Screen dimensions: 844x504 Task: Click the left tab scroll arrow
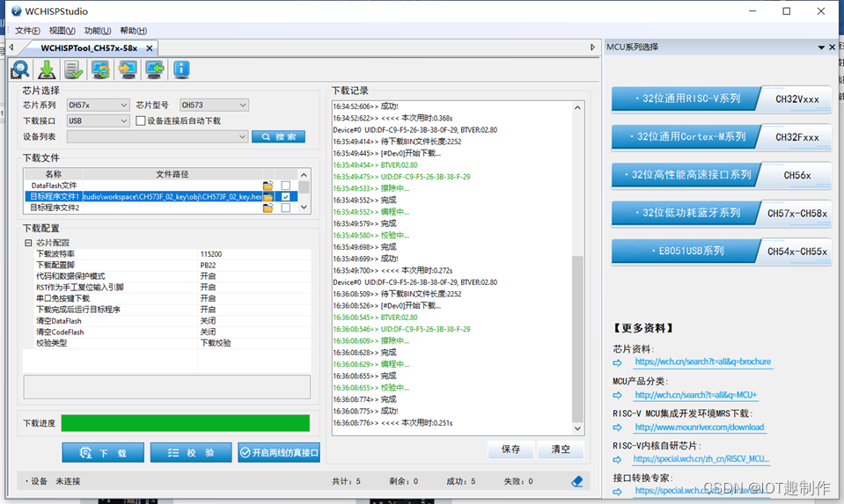[11, 47]
